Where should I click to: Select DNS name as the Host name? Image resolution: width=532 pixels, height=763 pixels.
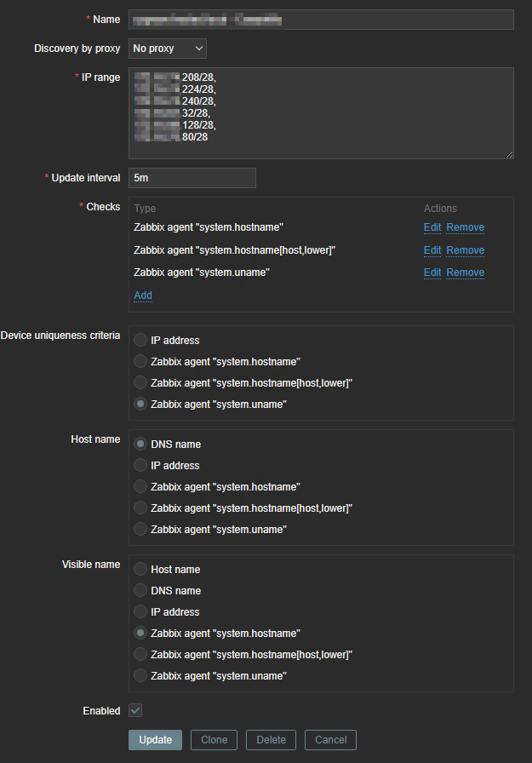click(x=140, y=444)
